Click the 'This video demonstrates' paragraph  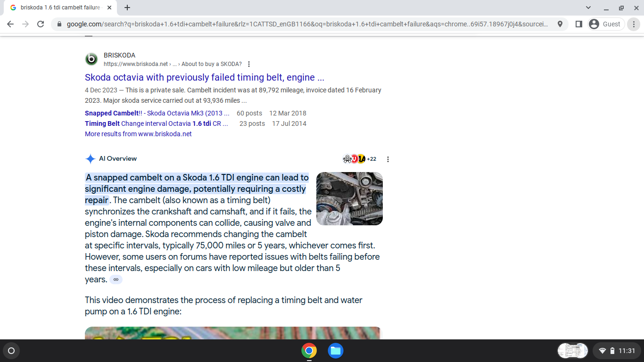(x=223, y=306)
